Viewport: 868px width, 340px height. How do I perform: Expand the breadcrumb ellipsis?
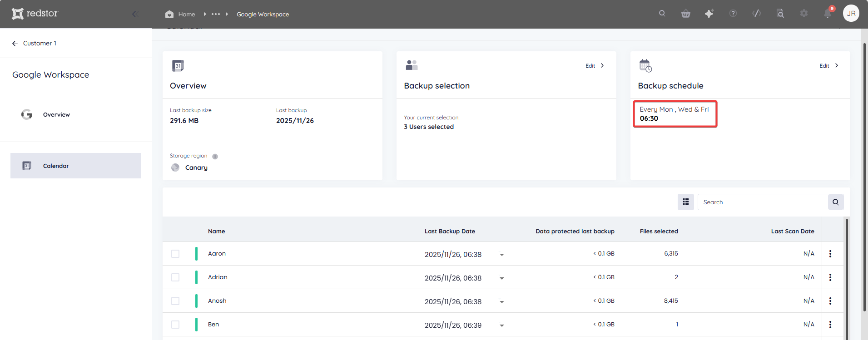coord(216,14)
